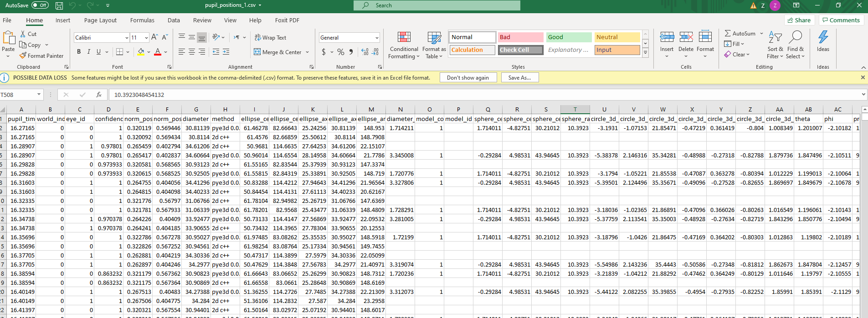
Task: Click the Cut scissors icon
Action: click(23, 34)
